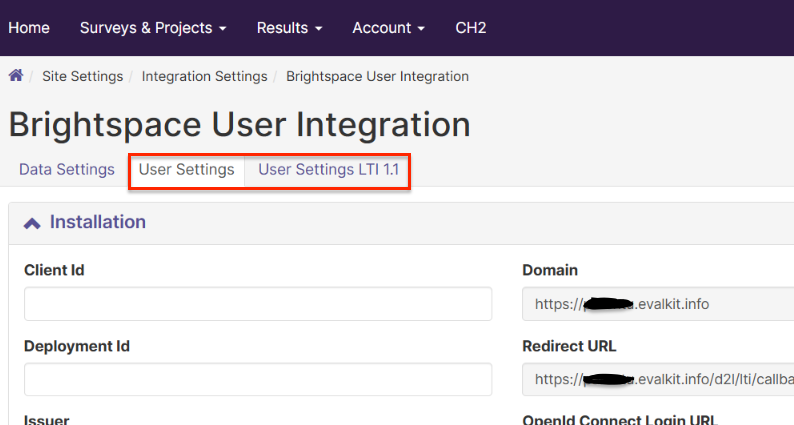Open the Surveys & Projects dropdown menu
The image size is (794, 425).
pyautogui.click(x=153, y=28)
